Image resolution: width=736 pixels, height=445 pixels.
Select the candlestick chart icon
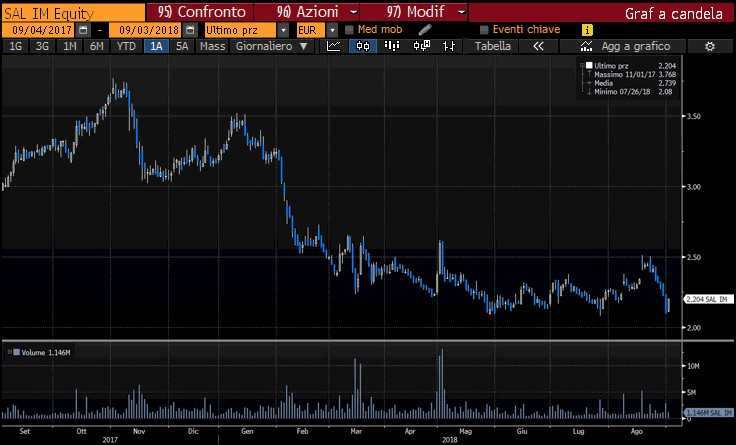(x=363, y=46)
